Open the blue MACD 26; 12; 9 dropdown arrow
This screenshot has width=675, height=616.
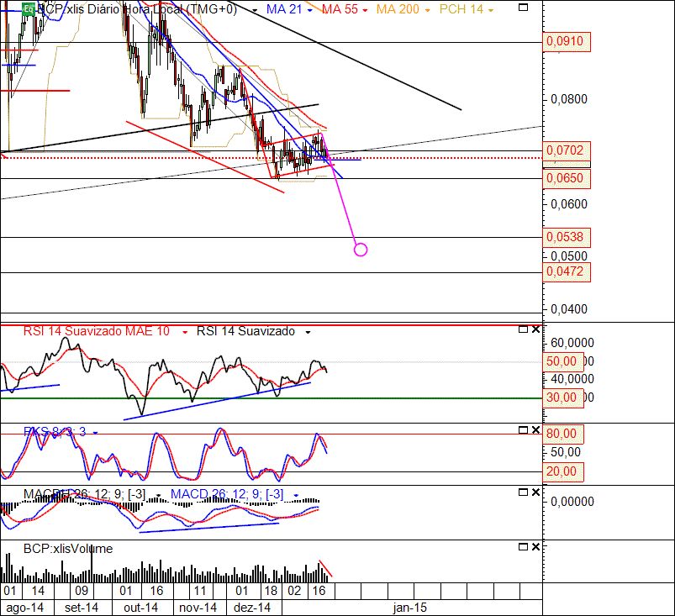(x=296, y=496)
